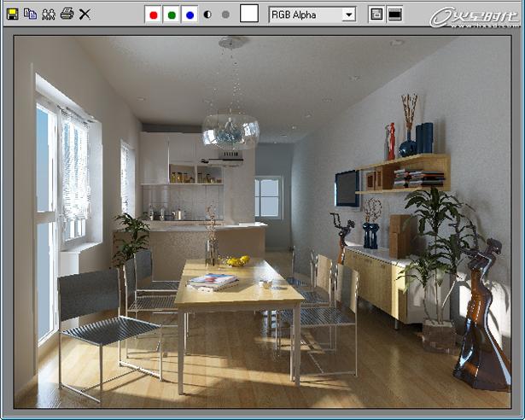Clone the rendered frame window

(48, 14)
